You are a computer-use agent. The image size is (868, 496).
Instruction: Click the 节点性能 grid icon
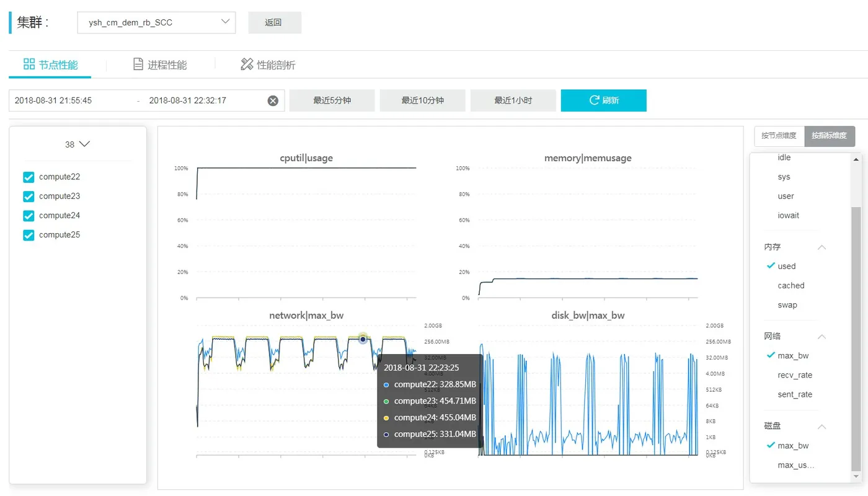[29, 64]
